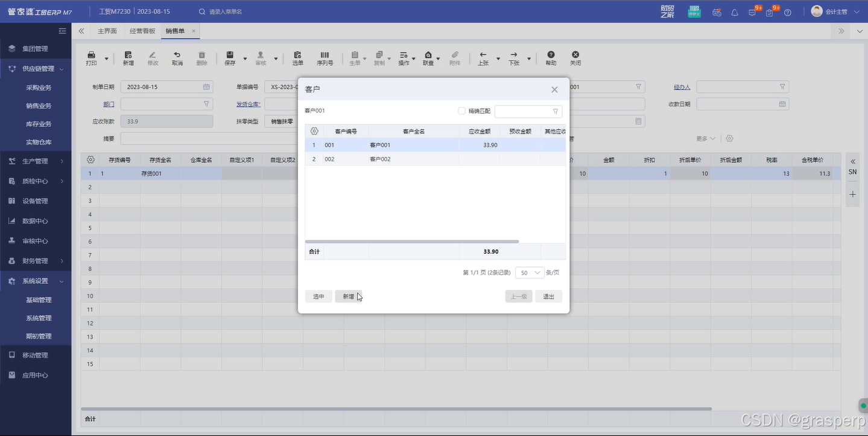Open column settings gear in 客户 dialog
Screen dimensions: 868x436
[x=314, y=131]
